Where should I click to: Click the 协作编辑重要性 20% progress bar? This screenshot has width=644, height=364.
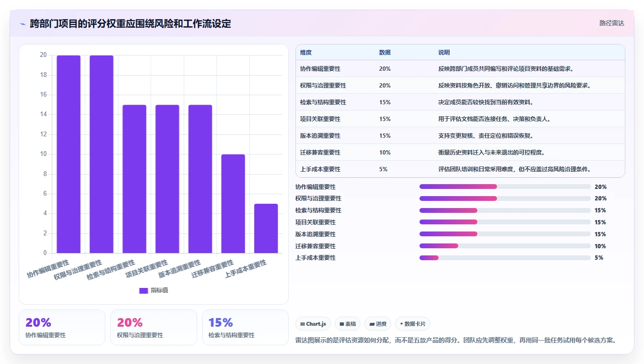pos(505,187)
